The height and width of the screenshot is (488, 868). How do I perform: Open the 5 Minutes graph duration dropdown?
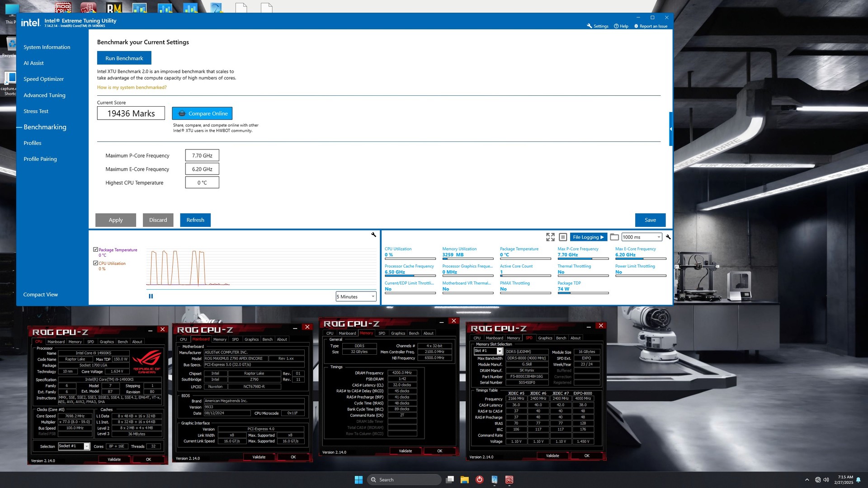click(356, 296)
